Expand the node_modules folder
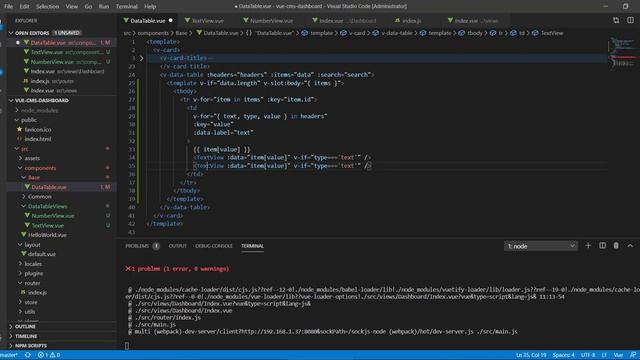Viewport: 640px width, 360px height. click(39, 110)
